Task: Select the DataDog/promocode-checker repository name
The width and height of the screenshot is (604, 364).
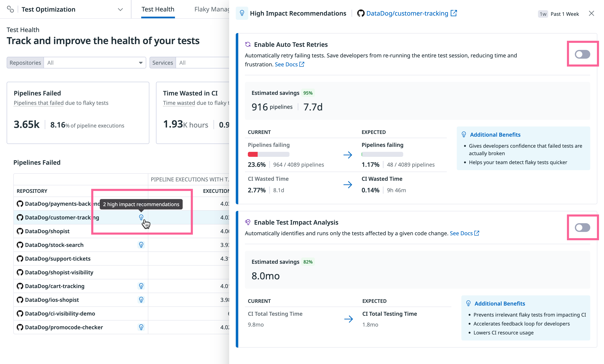Action: 64,327
